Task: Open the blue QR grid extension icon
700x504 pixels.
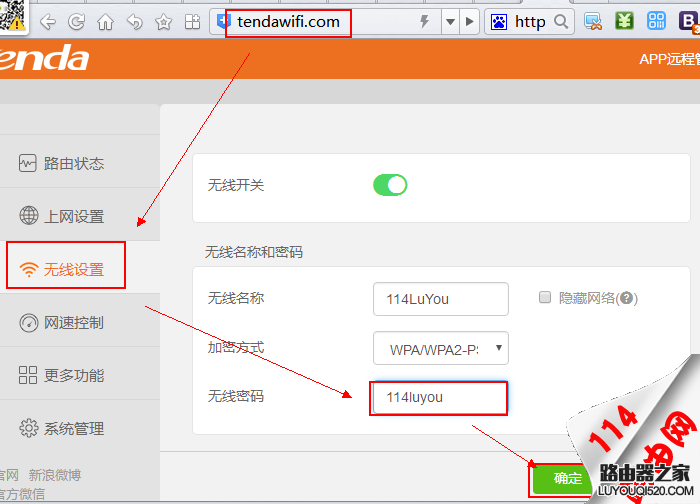Action: 656,21
